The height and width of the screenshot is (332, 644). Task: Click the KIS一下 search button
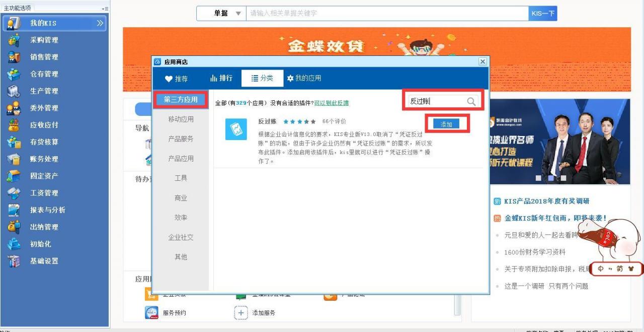pos(542,13)
